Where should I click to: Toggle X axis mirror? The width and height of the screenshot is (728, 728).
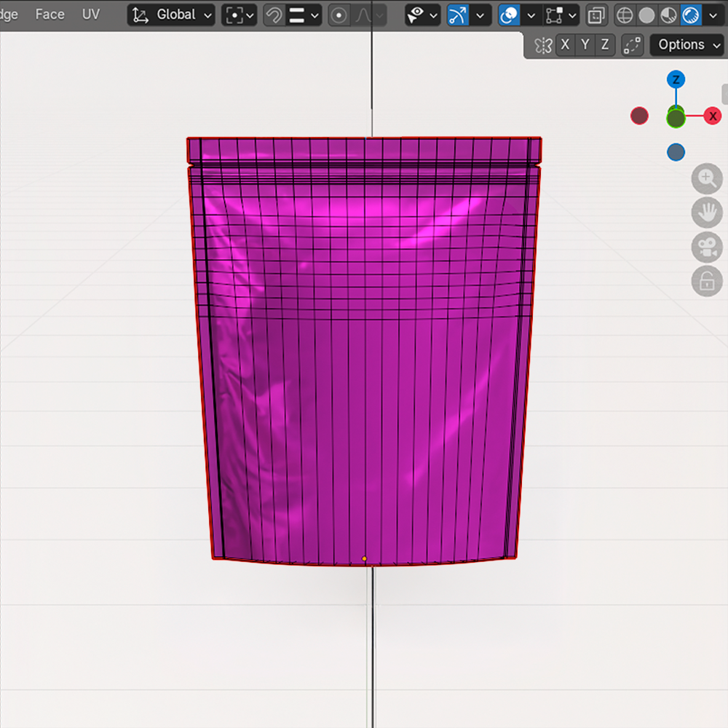click(565, 45)
